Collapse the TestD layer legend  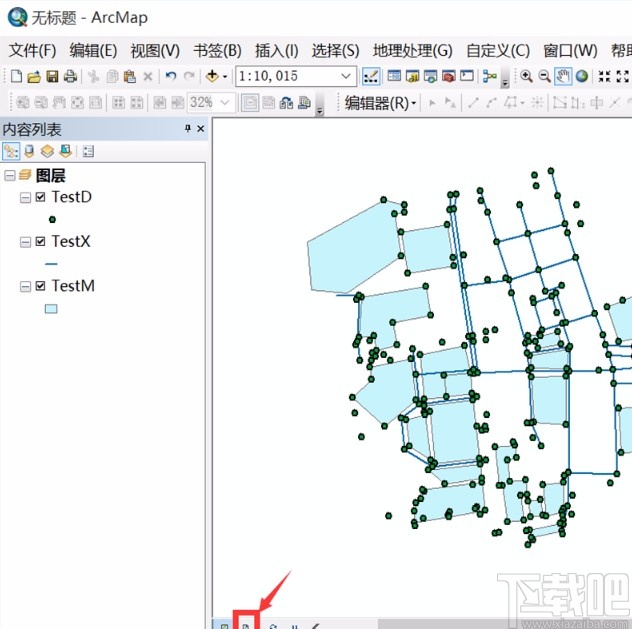25,197
